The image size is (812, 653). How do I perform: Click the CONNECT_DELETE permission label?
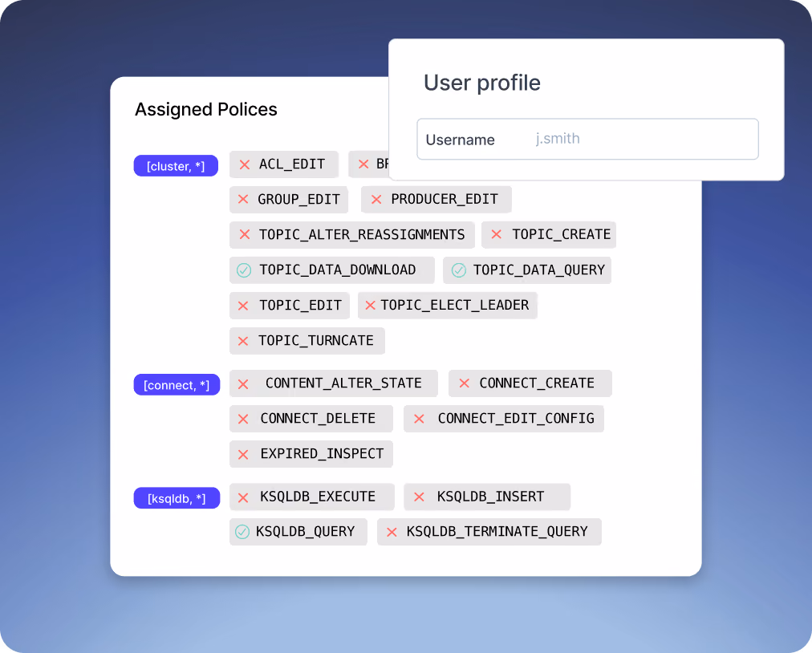click(318, 419)
